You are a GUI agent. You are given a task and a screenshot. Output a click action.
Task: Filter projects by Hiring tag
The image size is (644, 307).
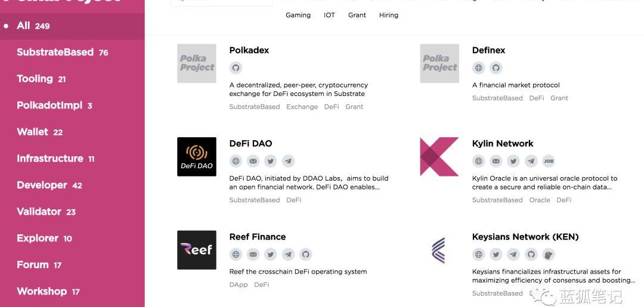pos(389,15)
